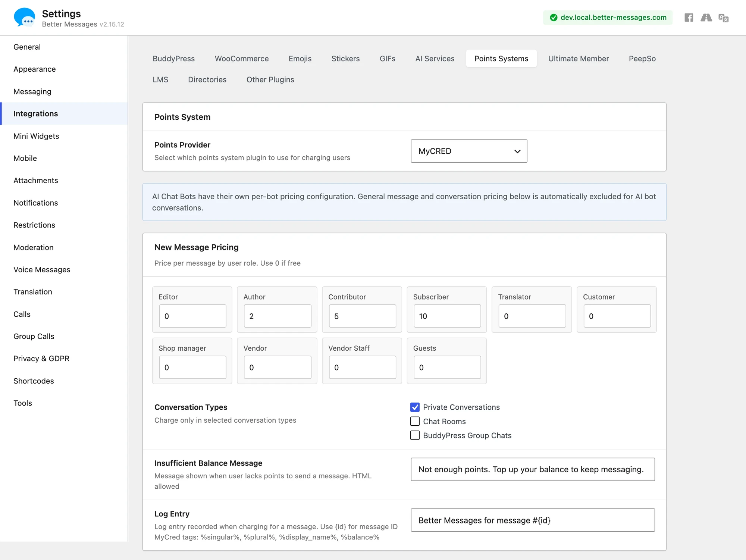Open the Stickers tab
The image size is (746, 560).
tap(345, 59)
